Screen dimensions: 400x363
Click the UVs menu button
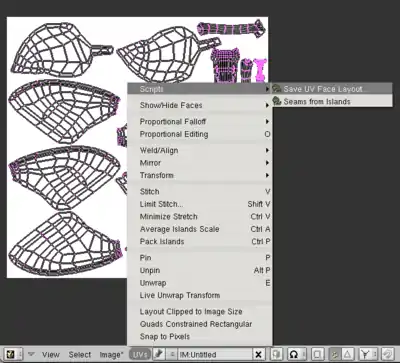click(139, 354)
